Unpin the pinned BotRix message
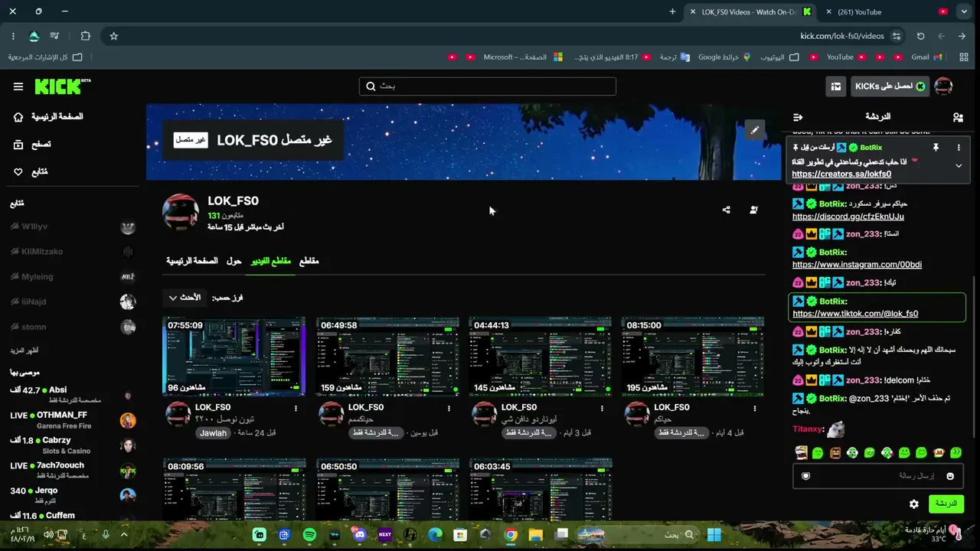The height and width of the screenshot is (551, 980). pos(936,147)
